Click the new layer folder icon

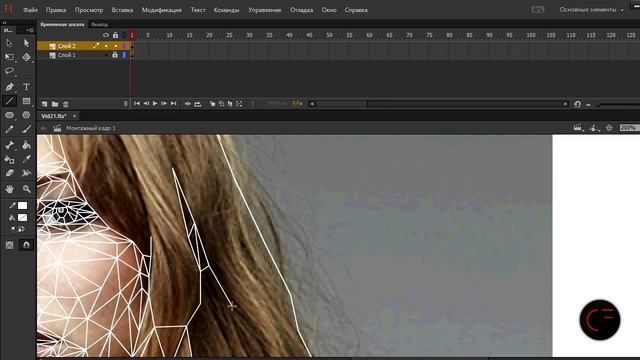click(55, 104)
